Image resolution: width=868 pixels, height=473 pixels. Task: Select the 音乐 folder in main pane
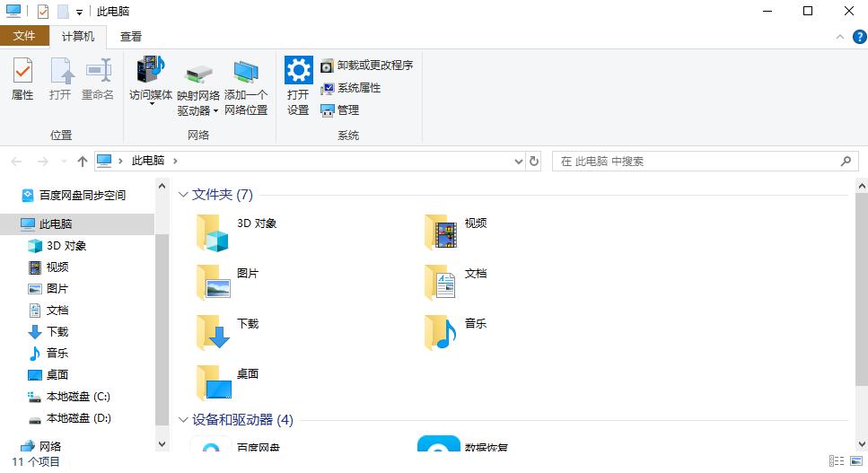(x=456, y=333)
